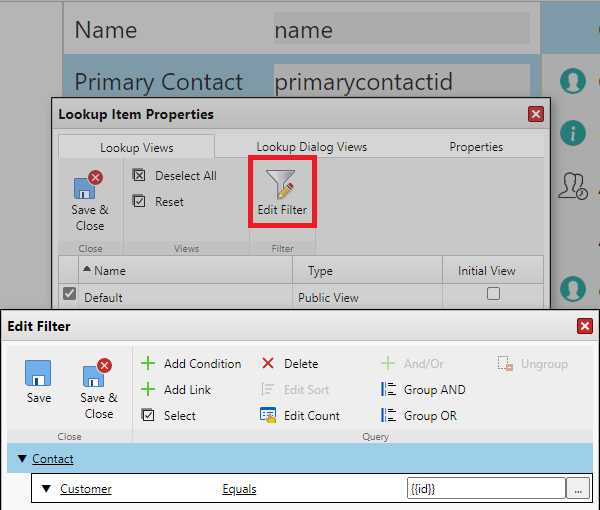
Task: Click Save & Close in Edit Filter
Action: [99, 389]
